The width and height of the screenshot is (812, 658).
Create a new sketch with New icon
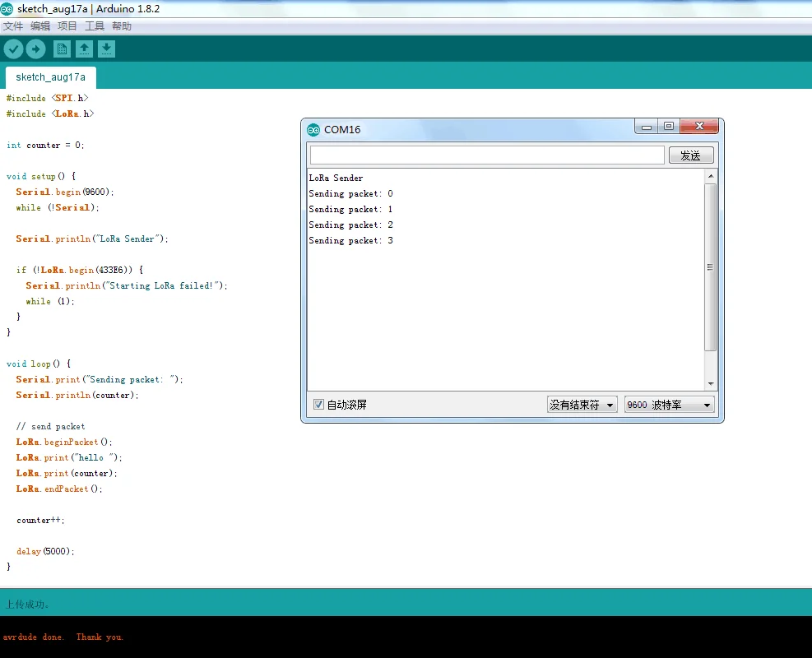click(62, 49)
